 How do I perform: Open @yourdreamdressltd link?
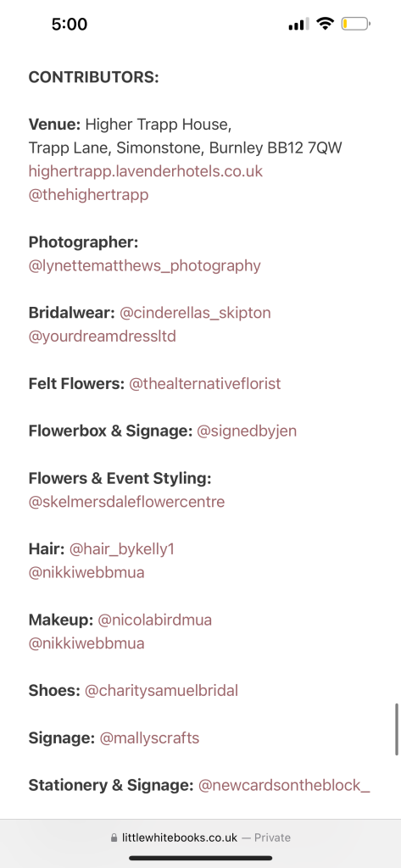click(102, 337)
